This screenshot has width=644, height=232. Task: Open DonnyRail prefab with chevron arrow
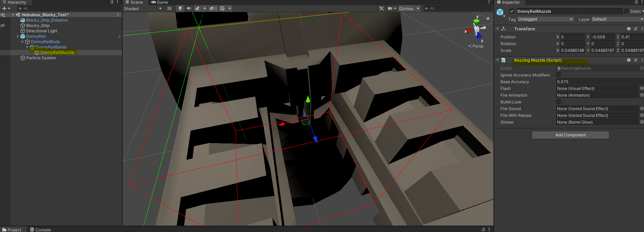[x=119, y=36]
